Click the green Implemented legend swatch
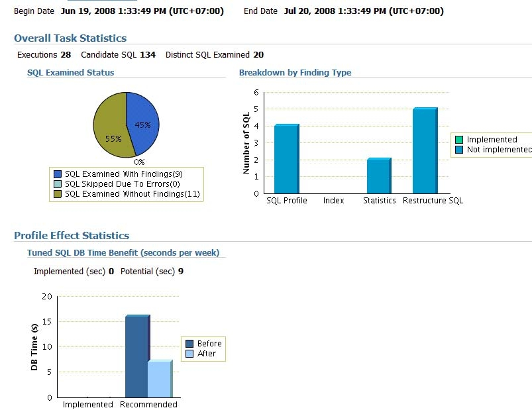Screen dimensions: 532x410 point(459,140)
